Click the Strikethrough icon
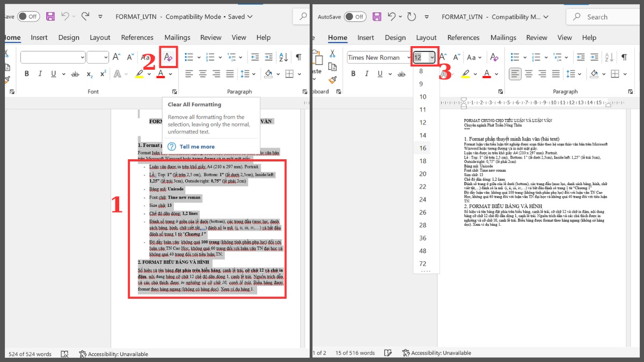The image size is (644, 362). tap(75, 73)
